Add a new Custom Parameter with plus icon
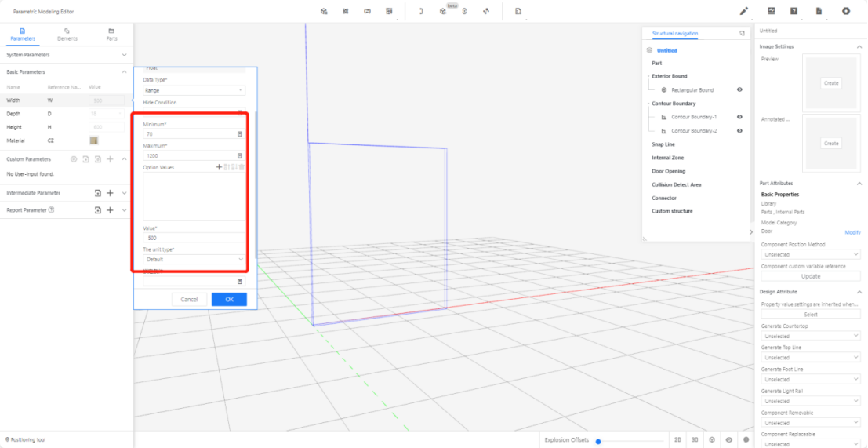Image resolution: width=868 pixels, height=448 pixels. (x=110, y=159)
